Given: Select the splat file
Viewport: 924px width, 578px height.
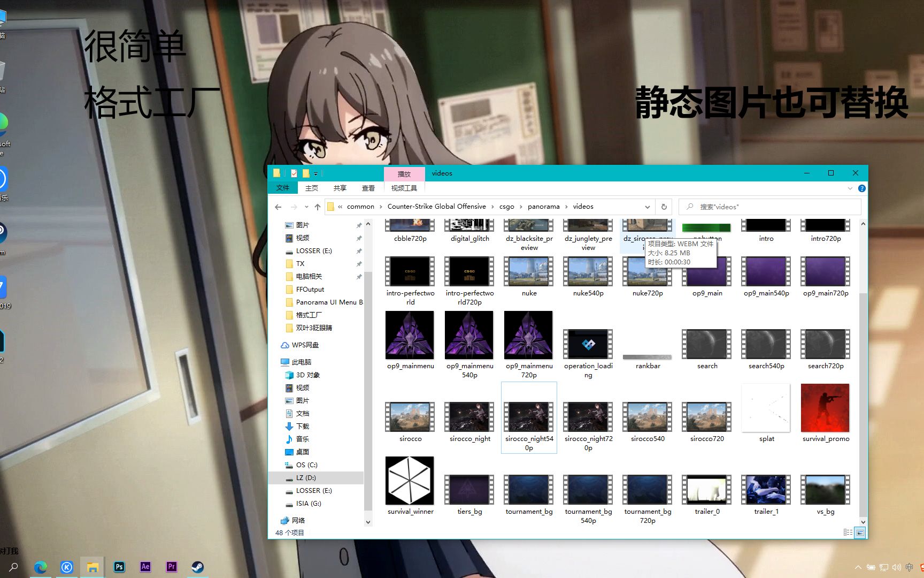Looking at the screenshot, I should tap(766, 413).
